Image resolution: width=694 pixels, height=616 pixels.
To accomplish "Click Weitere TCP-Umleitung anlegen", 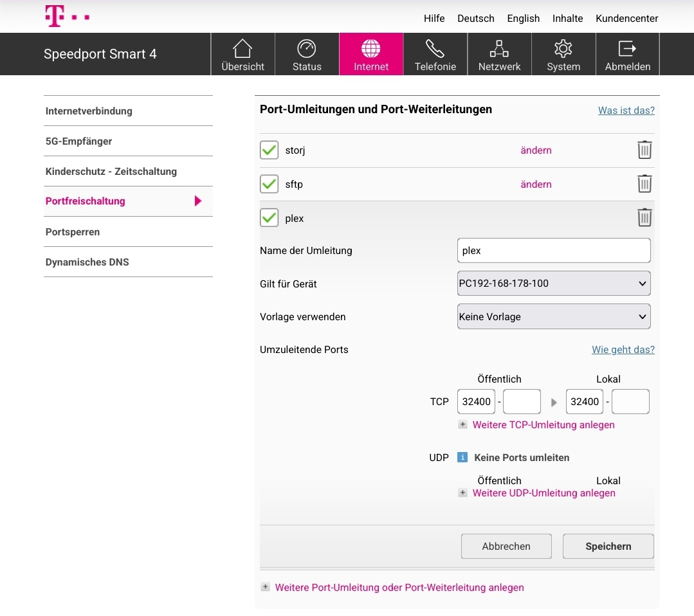I will click(543, 425).
